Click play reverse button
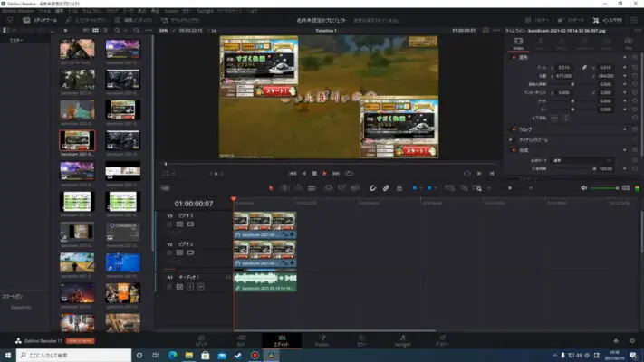Viewport: 644px width, 362px height. pos(304,174)
